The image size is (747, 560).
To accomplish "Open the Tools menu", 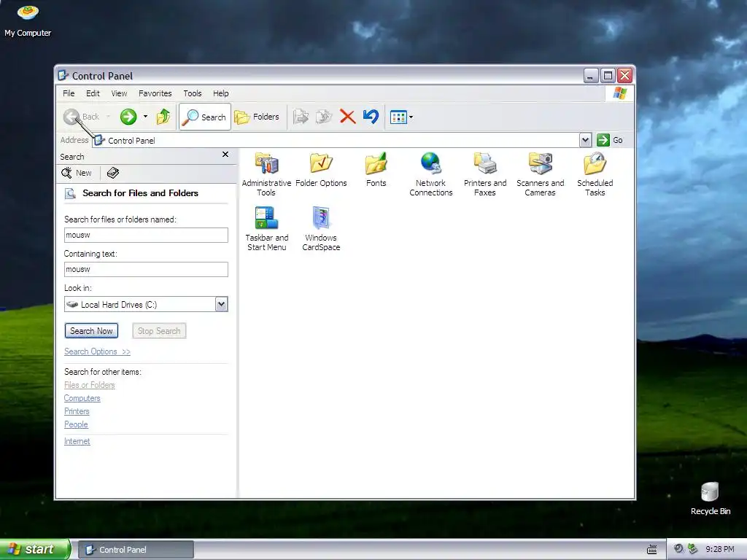I will 193,93.
